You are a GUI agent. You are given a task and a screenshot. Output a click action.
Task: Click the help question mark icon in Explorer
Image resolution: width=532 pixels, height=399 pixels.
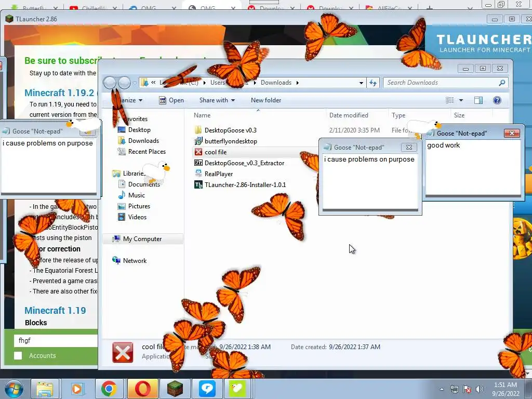point(497,100)
